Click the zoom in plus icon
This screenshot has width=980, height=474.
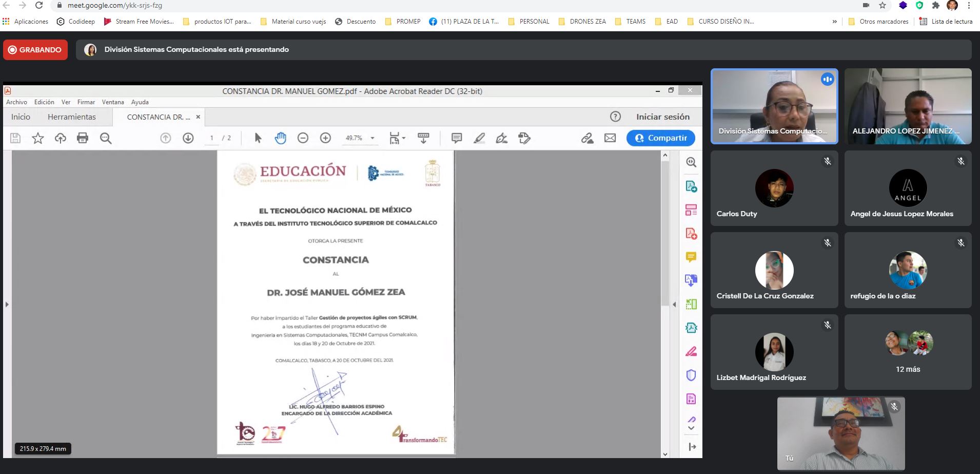coord(325,138)
